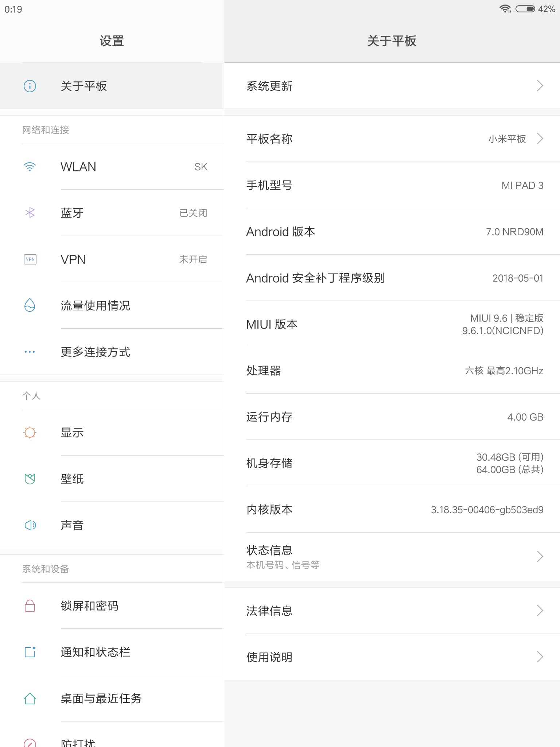This screenshot has width=560, height=747.
Task: Tap the 3.18.35-00406-gb503ed9 kernel value
Action: [487, 510]
